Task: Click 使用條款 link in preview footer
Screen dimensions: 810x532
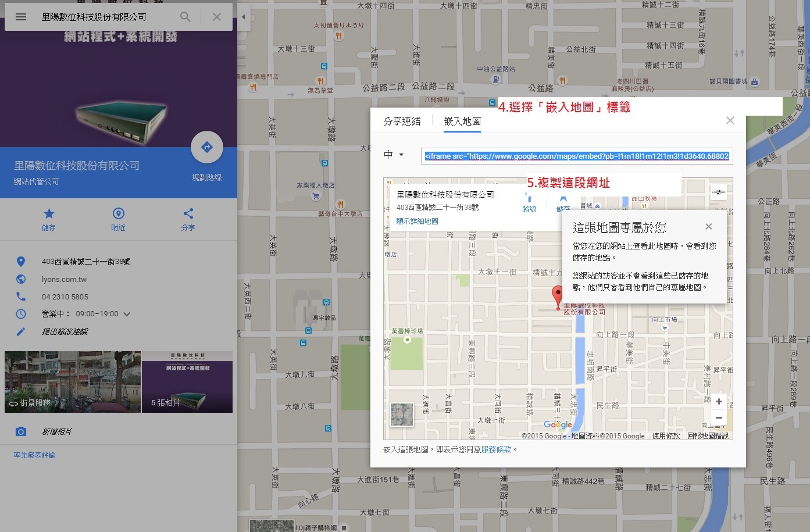Action: coord(666,436)
